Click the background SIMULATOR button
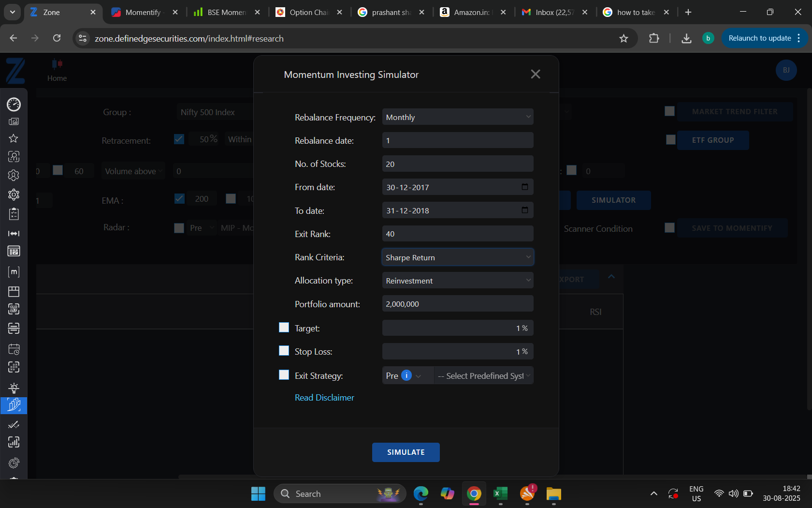812x508 pixels. (x=613, y=200)
